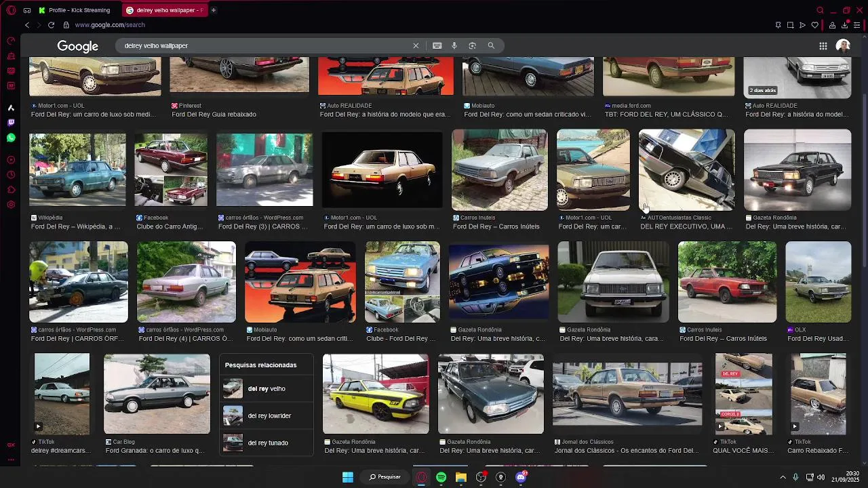This screenshot has height=488, width=868.
Task: Open Google account profile picture
Action: (843, 45)
